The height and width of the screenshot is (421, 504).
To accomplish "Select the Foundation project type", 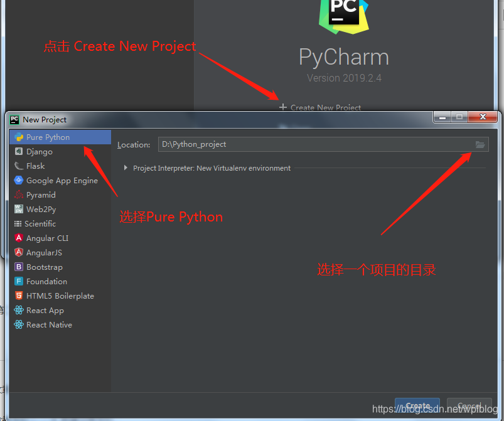I will pos(60,282).
